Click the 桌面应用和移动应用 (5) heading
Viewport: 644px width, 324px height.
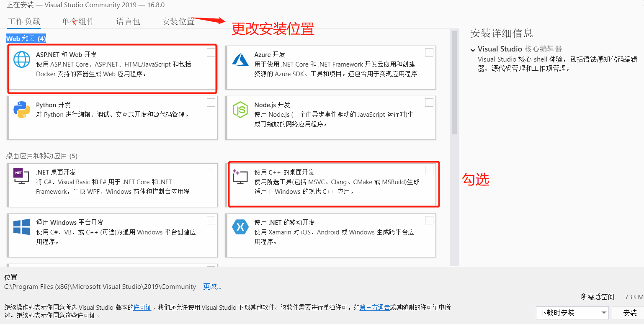click(x=42, y=156)
